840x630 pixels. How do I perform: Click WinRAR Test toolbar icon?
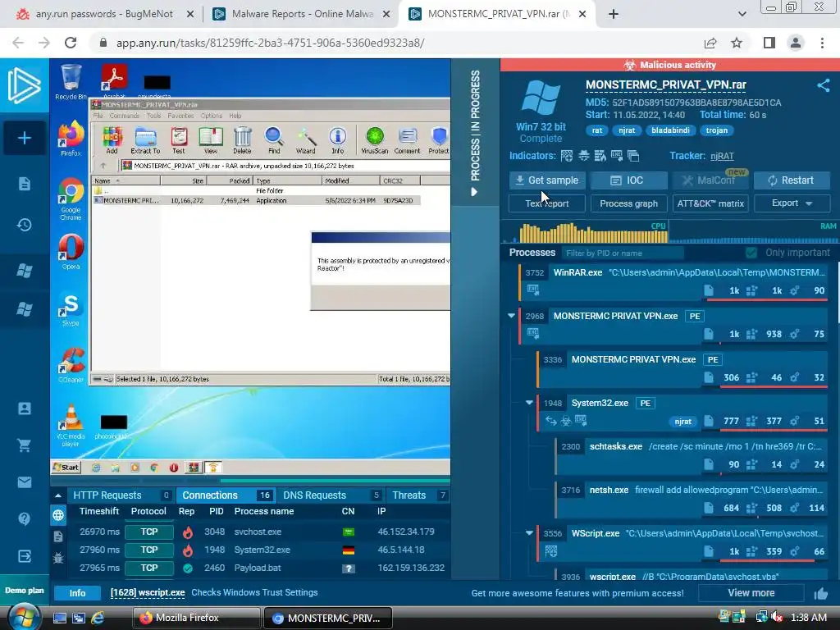tap(178, 140)
